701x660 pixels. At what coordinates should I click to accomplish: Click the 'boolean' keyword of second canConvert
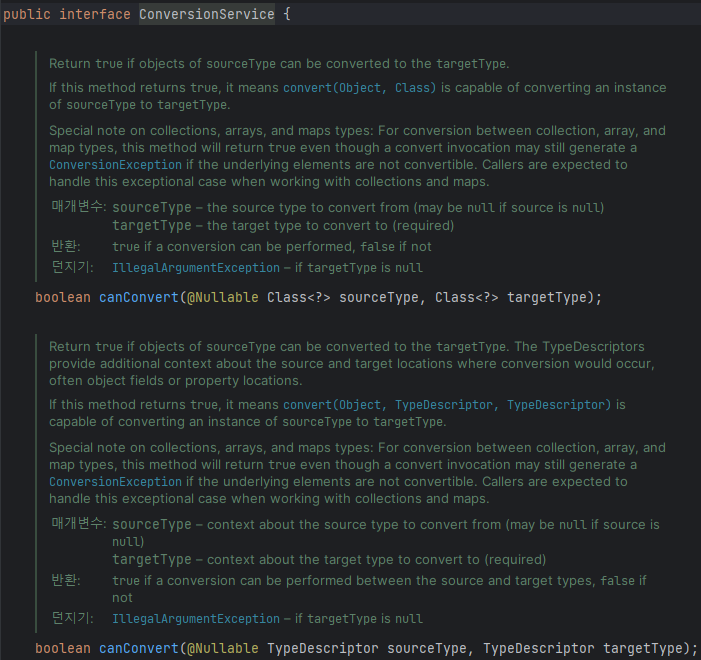63,648
